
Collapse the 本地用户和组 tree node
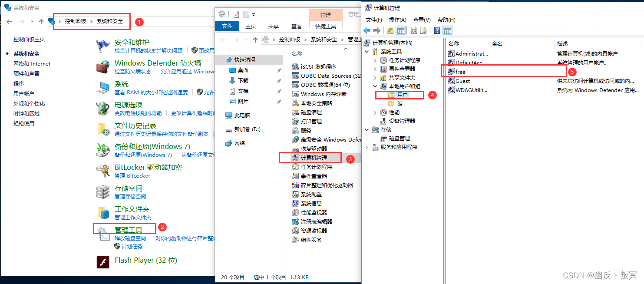[375, 86]
